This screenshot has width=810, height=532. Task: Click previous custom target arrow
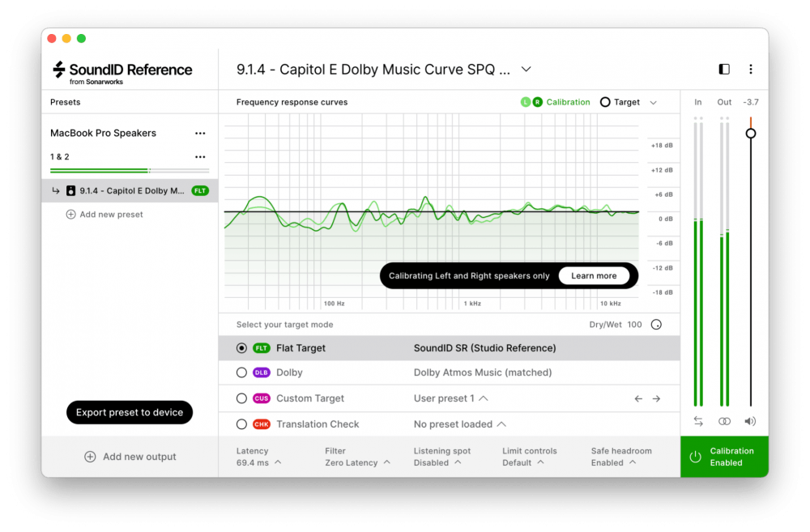point(638,398)
